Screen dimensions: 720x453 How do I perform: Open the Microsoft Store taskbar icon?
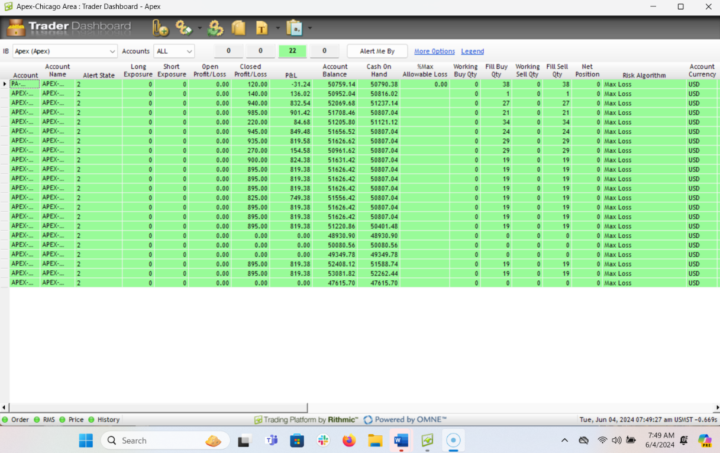tap(297, 441)
